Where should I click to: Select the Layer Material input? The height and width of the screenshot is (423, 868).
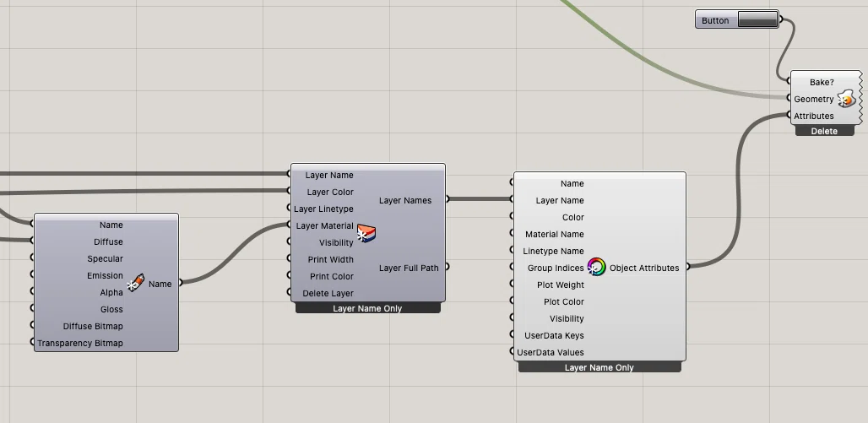point(324,226)
